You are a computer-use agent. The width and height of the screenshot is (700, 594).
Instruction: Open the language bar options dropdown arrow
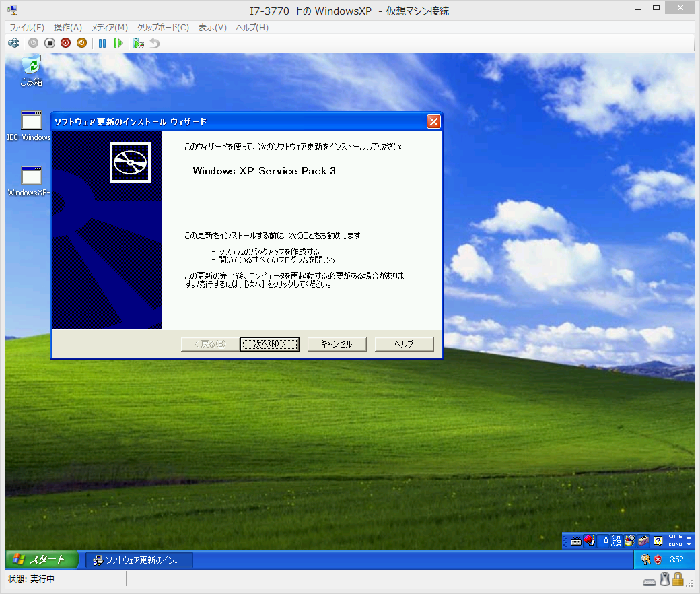coord(689,545)
